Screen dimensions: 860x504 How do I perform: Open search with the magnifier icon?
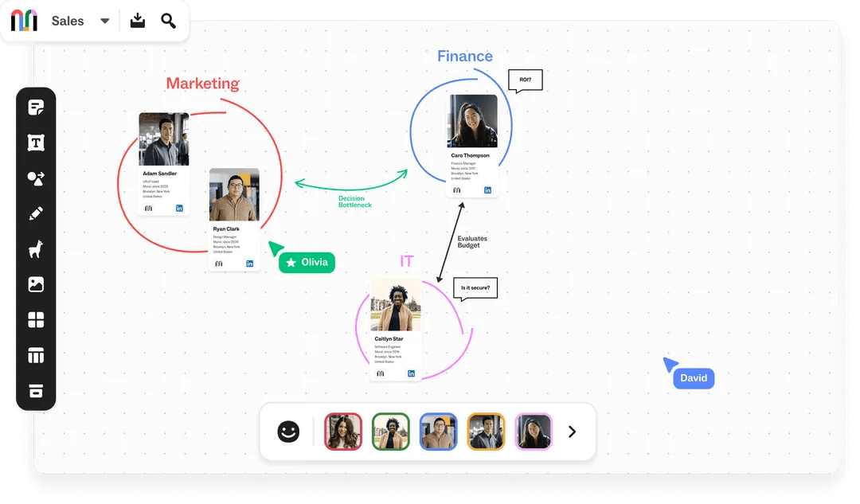(168, 21)
